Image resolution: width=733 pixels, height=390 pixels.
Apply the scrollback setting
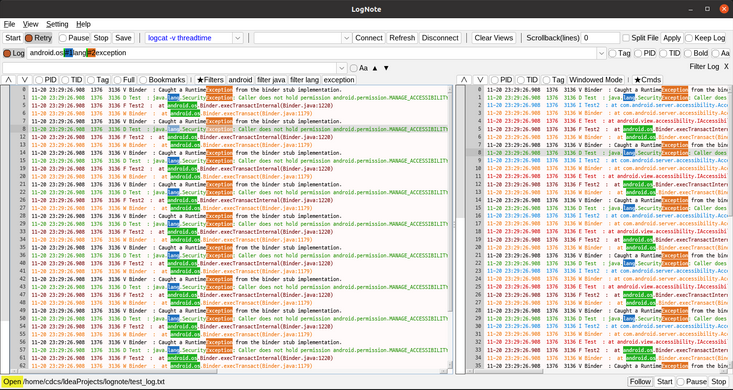(x=671, y=38)
